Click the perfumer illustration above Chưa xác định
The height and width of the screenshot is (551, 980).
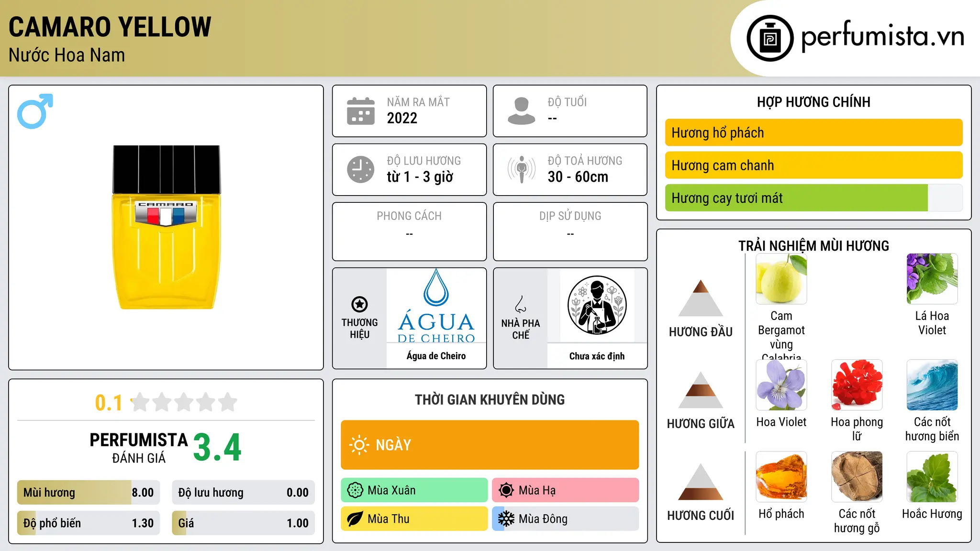pyautogui.click(x=597, y=305)
